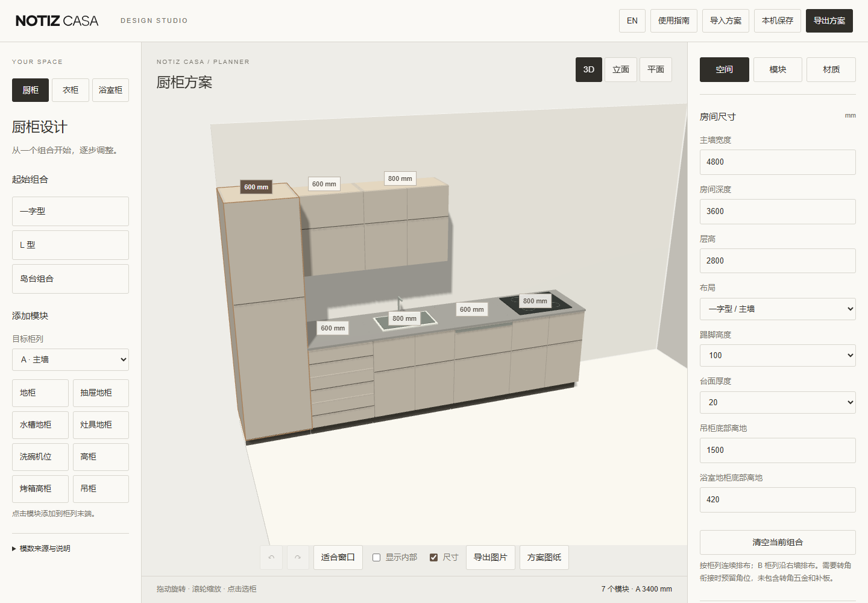Click the undo arrow icon
Image resolution: width=868 pixels, height=603 pixels.
point(271,557)
